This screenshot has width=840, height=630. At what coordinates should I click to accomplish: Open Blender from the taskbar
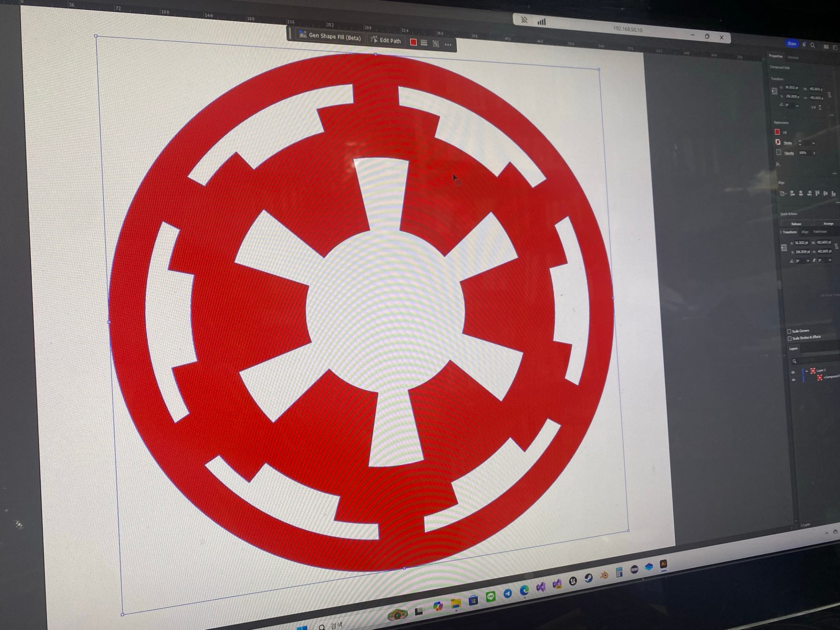604,575
